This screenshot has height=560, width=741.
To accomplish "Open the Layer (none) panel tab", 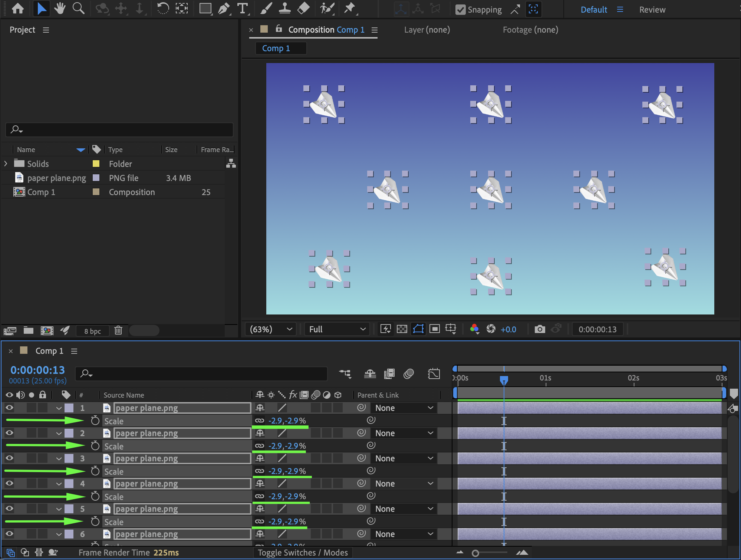I will [x=427, y=30].
